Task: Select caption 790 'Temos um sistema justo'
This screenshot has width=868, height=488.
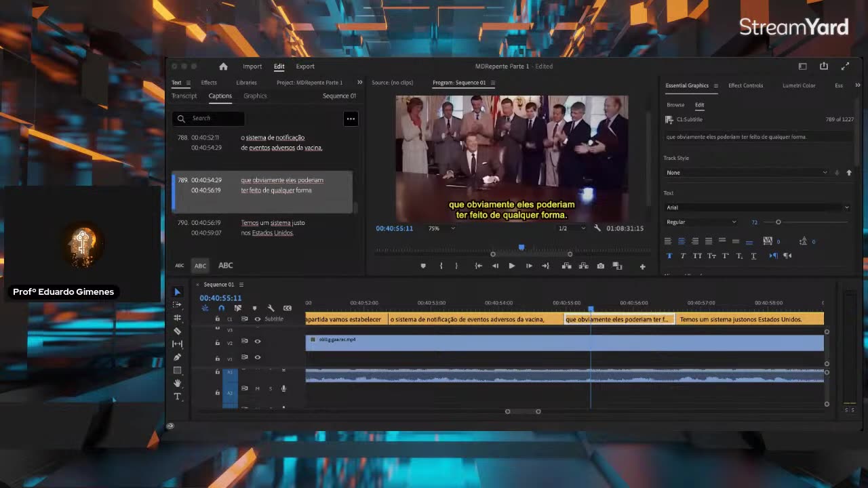Action: point(262,228)
